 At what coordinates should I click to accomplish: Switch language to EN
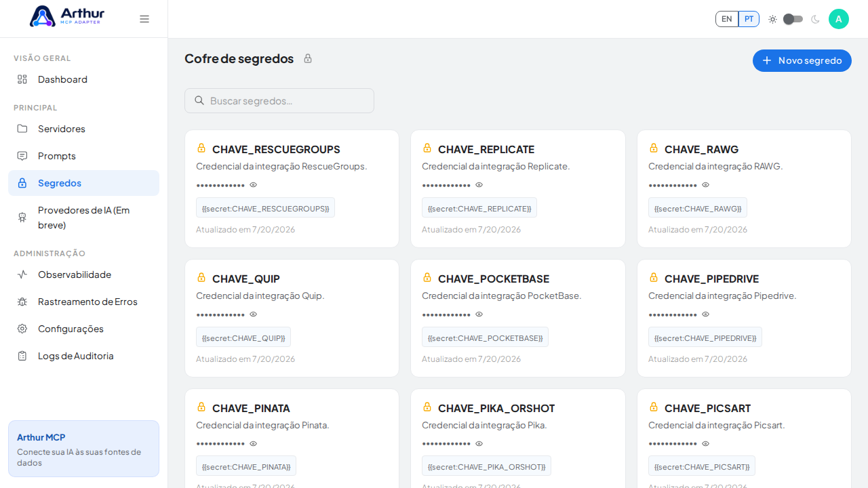click(x=727, y=19)
